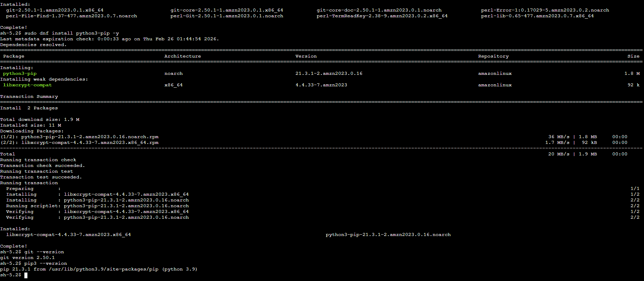Click 'amazonlinux' repository in the libxcrypt-compat row

click(x=495, y=85)
